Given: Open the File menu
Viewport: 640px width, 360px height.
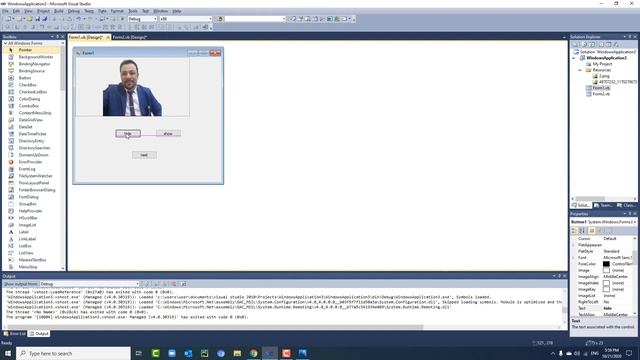Looking at the screenshot, I should [x=5, y=11].
